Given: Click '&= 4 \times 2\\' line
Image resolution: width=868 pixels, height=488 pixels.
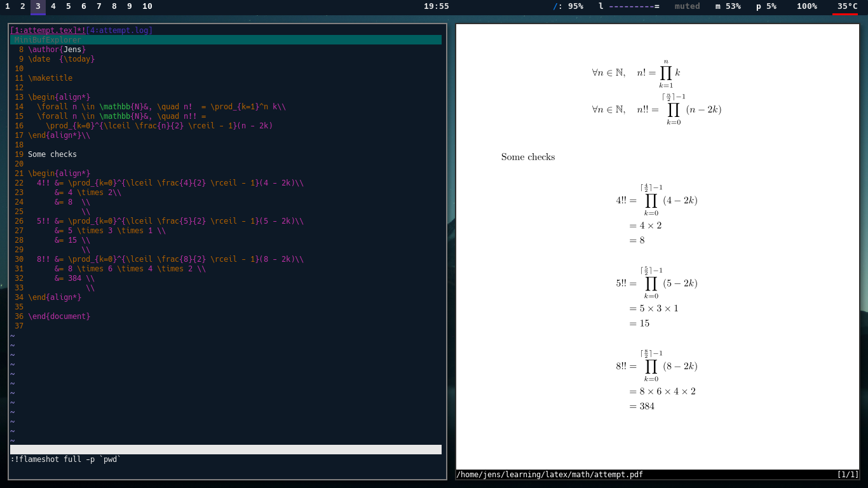Looking at the screenshot, I should click(x=88, y=192).
